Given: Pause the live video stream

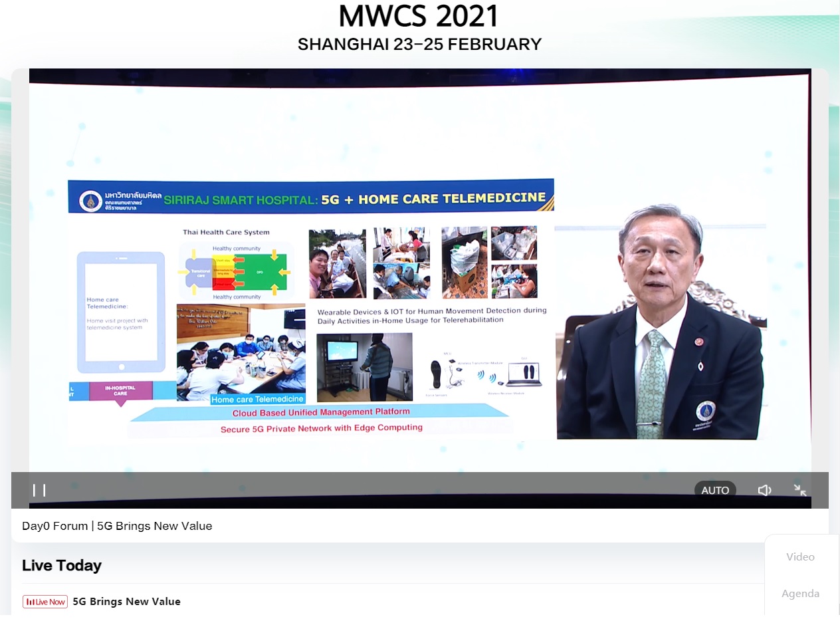Looking at the screenshot, I should click(39, 491).
